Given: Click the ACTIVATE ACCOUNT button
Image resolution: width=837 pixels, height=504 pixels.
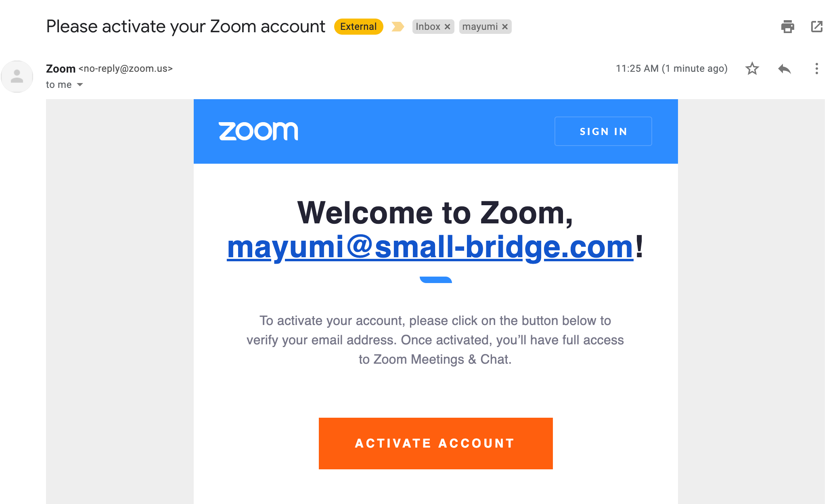Looking at the screenshot, I should (x=435, y=443).
